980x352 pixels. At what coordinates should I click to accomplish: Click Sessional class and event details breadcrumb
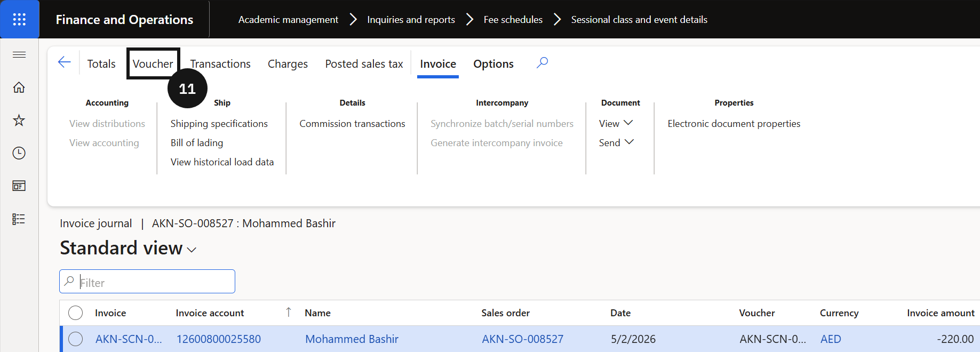point(639,20)
